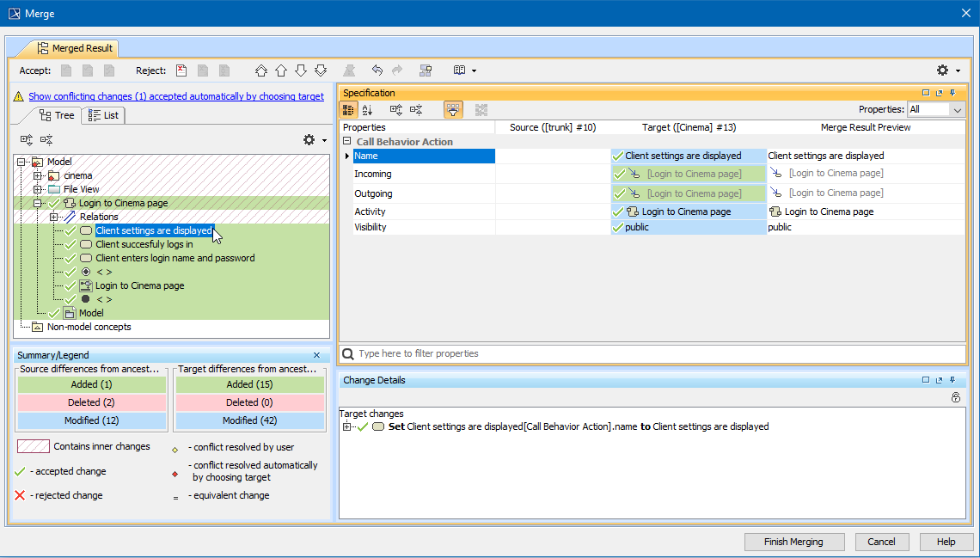Navigate to the next change using down arrow
980x558 pixels.
pyautogui.click(x=300, y=71)
